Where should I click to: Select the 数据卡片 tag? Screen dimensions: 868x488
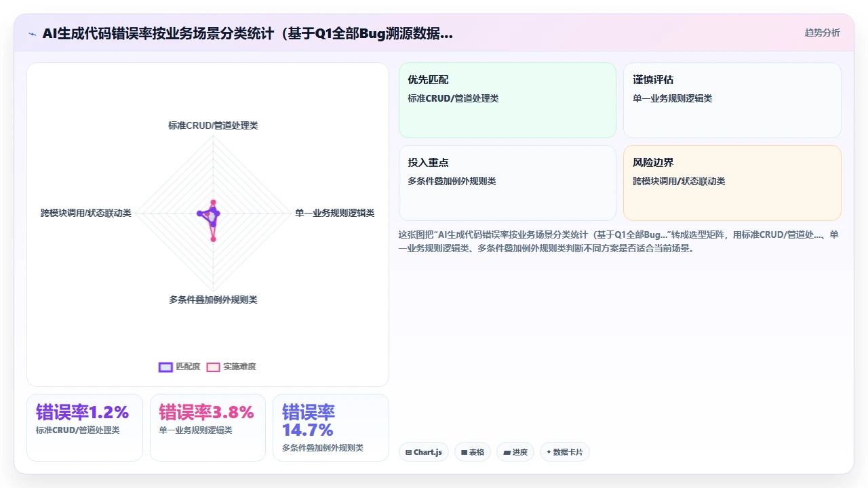click(565, 452)
